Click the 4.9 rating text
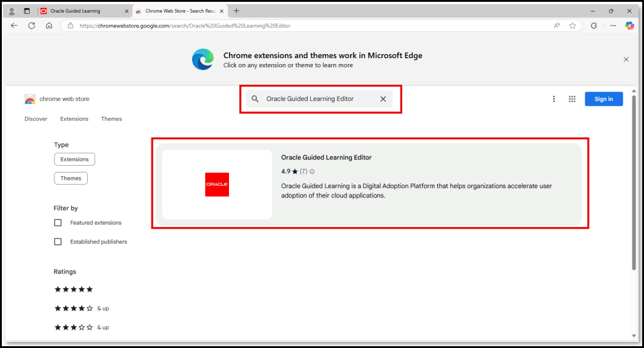644x348 pixels. [x=285, y=171]
